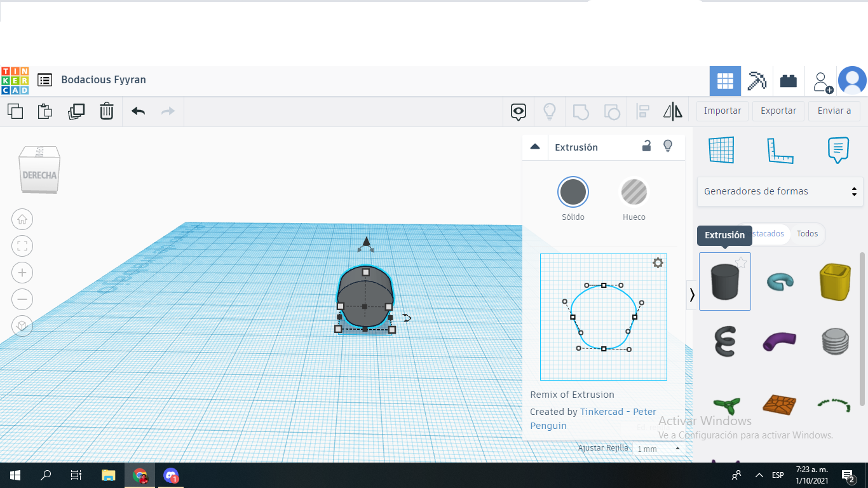Viewport: 868px width, 488px height.
Task: Show hidden system tray icons chevron
Action: click(x=759, y=475)
